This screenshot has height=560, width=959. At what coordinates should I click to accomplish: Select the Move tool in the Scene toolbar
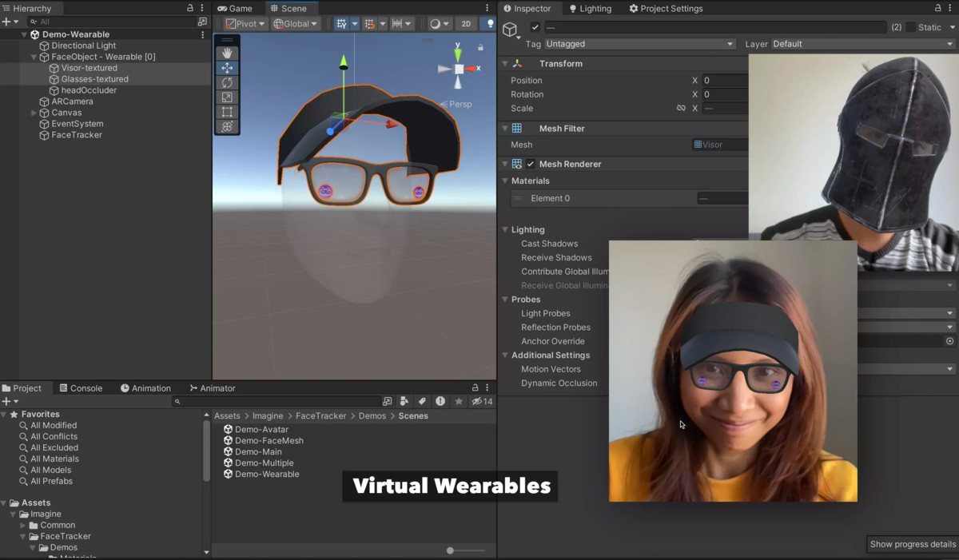(x=227, y=68)
